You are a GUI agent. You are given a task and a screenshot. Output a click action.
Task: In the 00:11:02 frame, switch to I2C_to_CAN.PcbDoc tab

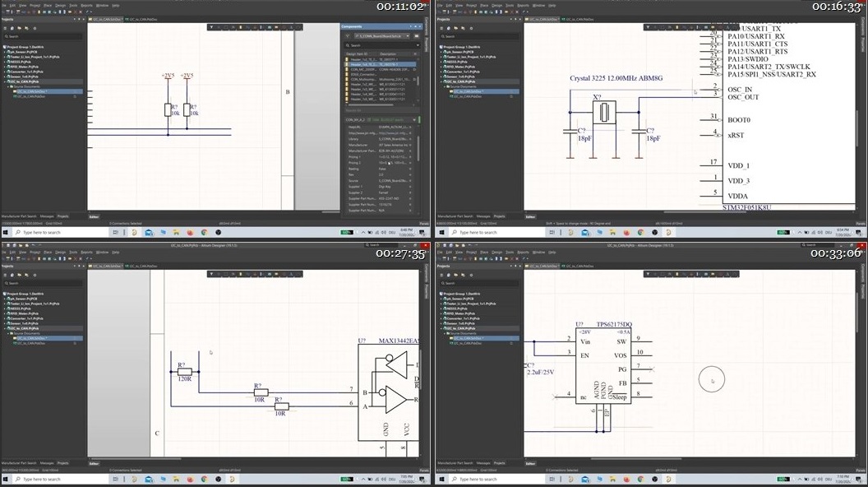tap(141, 20)
